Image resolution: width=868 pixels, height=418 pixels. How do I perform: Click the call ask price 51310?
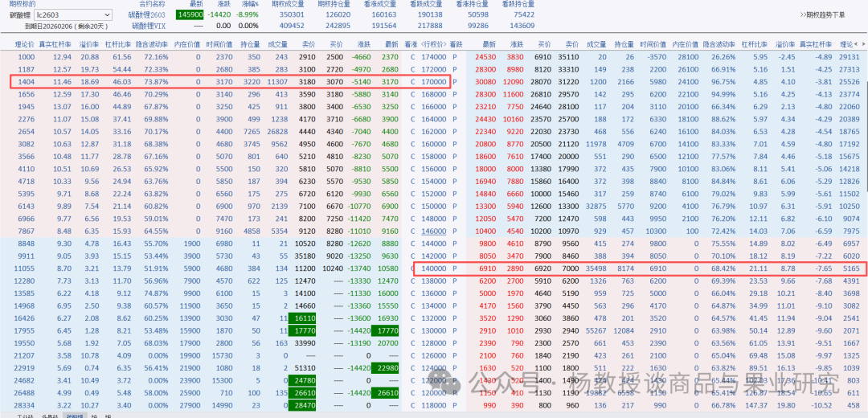click(306, 368)
